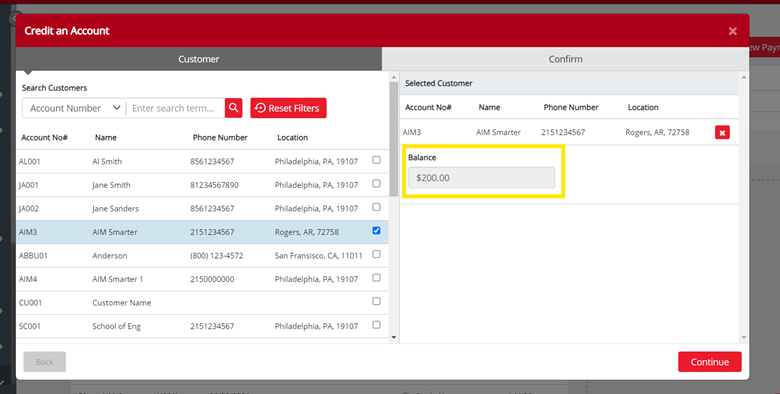Viewport: 780px width, 394px height.
Task: Switch to the Customer tab
Action: click(198, 59)
